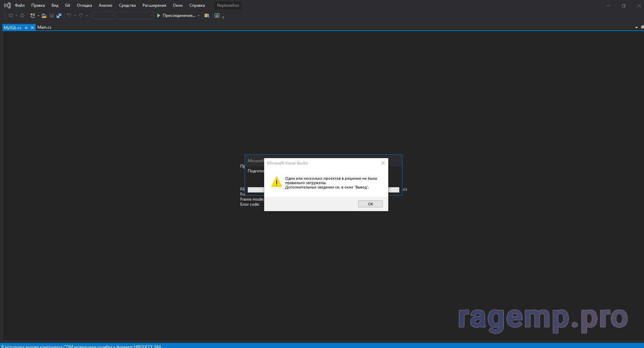Viewport: 644px width, 348px height.
Task: Open the Undo history dropdown arrow
Action: (75, 16)
